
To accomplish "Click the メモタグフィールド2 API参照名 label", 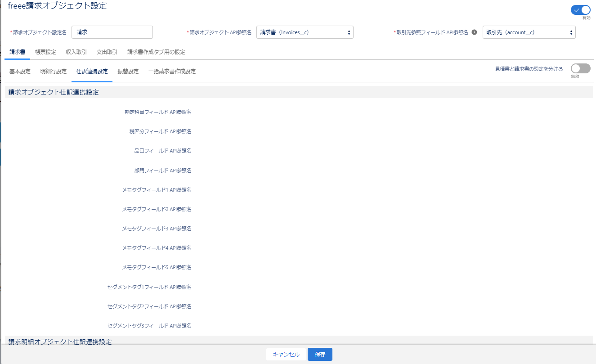I will (x=157, y=209).
